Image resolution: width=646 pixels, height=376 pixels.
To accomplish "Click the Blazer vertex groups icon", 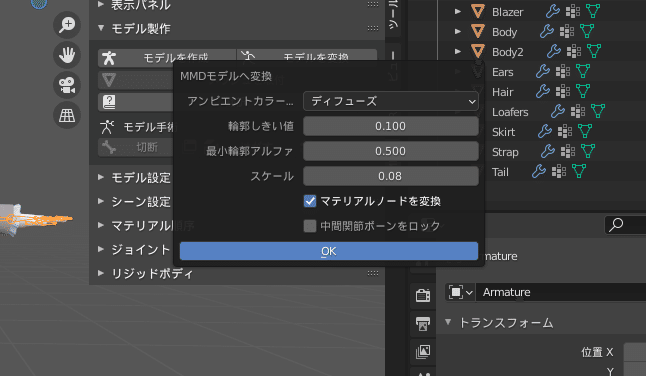I will click(x=573, y=12).
